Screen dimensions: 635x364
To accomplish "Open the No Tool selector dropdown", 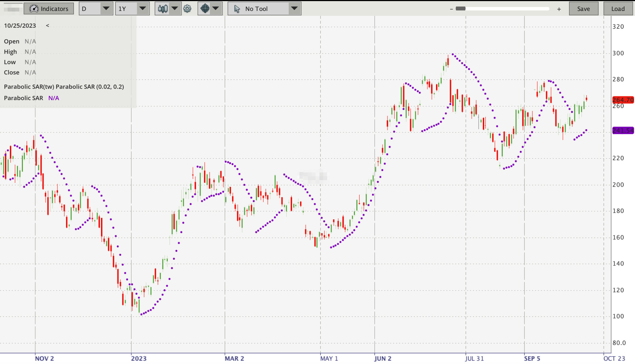I will (x=294, y=8).
